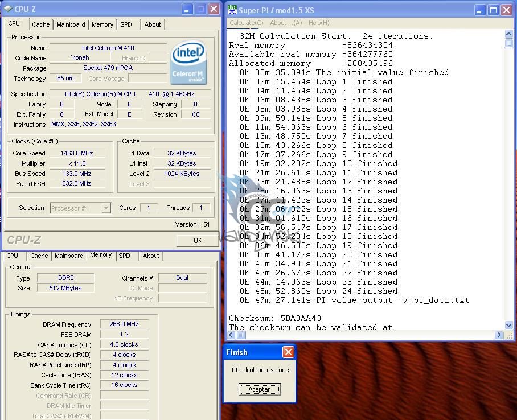Minimize the CPU-Z window
This screenshot has height=420, width=517.
coord(187,9)
